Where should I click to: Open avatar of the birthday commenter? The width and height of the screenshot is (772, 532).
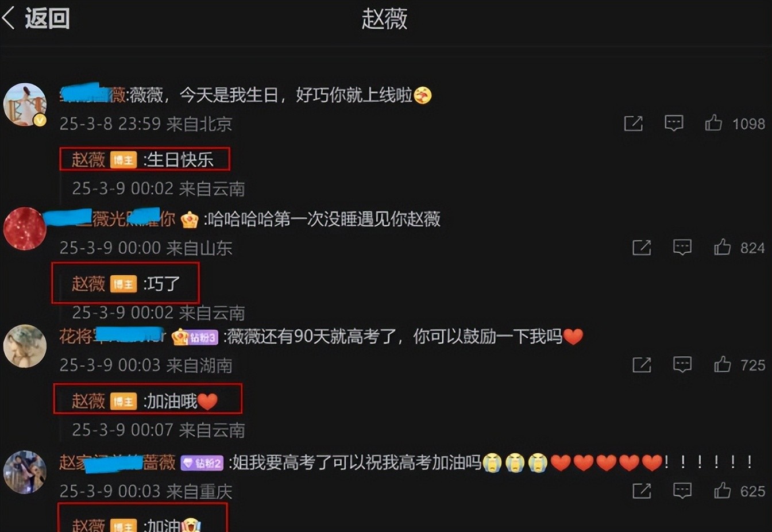25,104
